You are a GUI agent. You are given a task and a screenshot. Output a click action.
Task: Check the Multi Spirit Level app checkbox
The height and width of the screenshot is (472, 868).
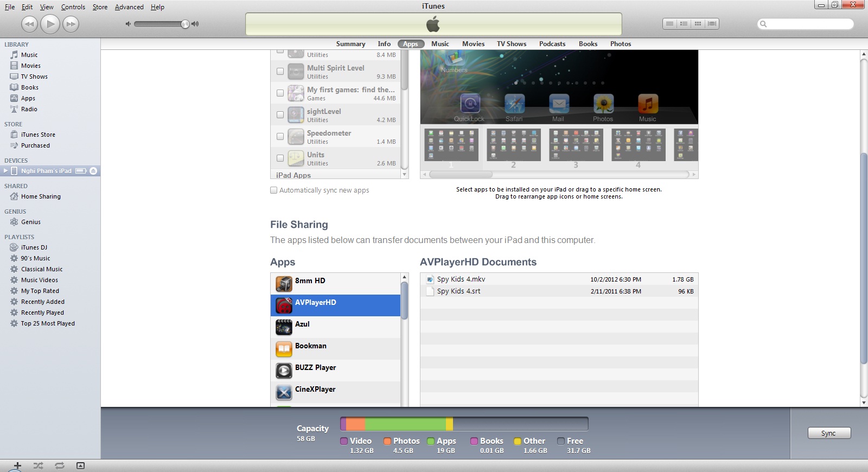(280, 71)
